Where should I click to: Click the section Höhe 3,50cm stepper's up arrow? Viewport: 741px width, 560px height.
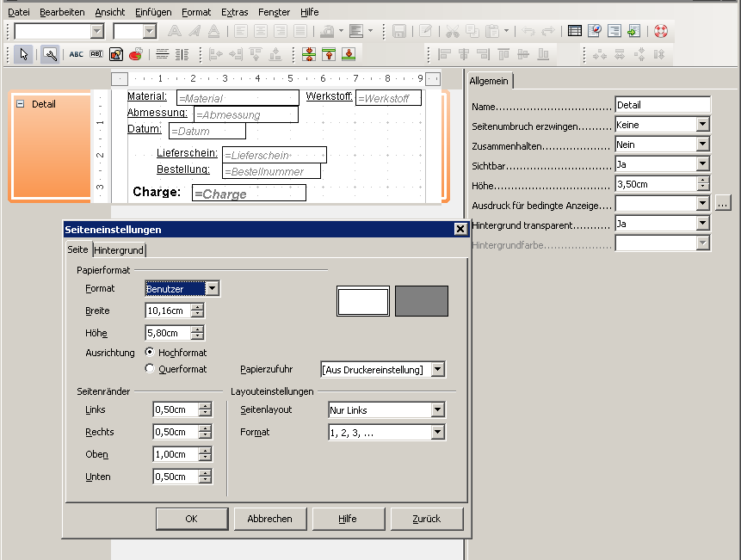[x=703, y=181]
